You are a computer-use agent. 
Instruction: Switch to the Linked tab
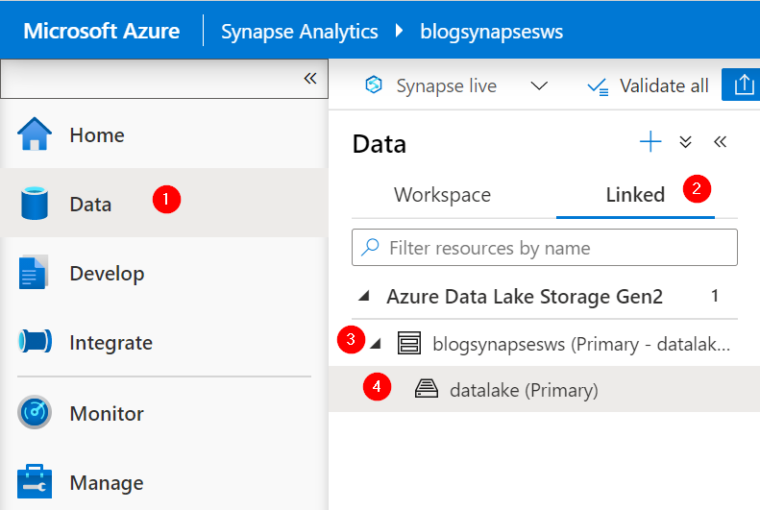pyautogui.click(x=635, y=195)
